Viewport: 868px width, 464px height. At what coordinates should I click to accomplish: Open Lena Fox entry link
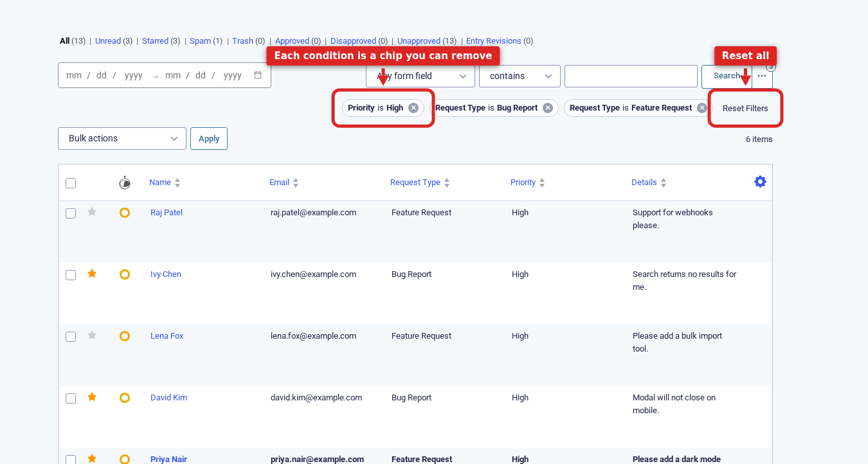(x=167, y=335)
